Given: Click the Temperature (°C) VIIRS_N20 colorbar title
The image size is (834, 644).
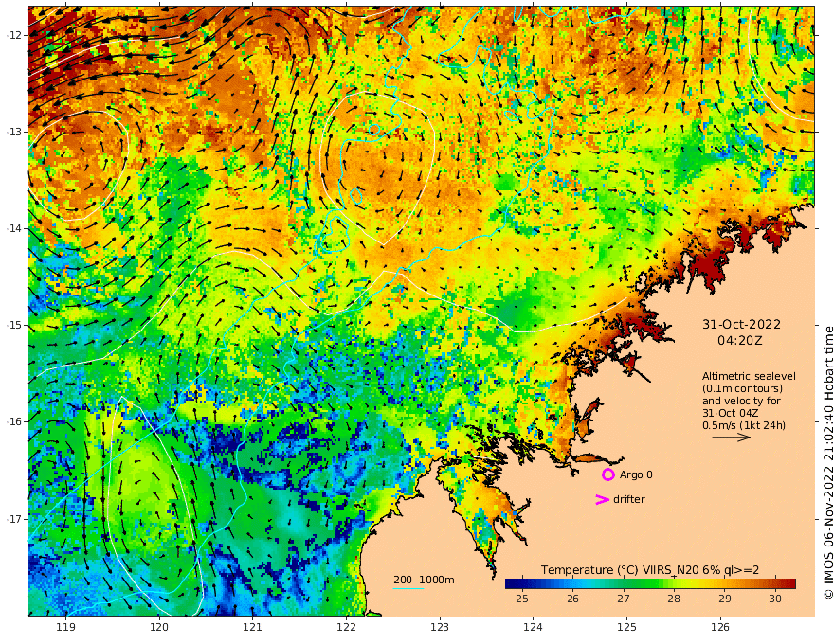Looking at the screenshot, I should (650, 570).
